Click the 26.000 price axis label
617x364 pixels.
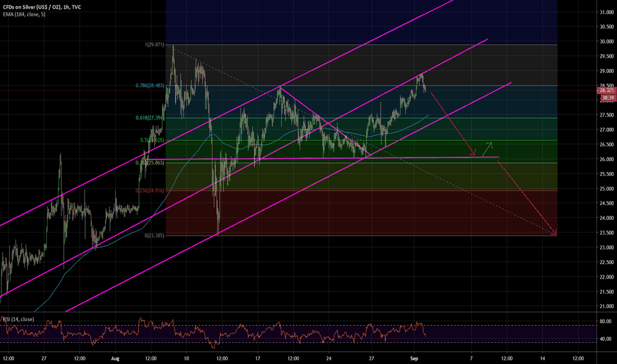click(607, 159)
